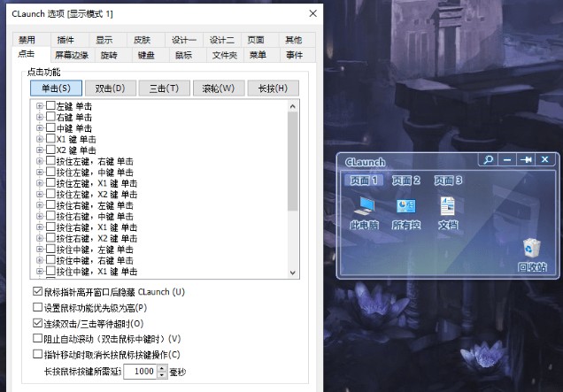Expand the 左键 单击 tree node
563x392 pixels.
pyautogui.click(x=39, y=106)
